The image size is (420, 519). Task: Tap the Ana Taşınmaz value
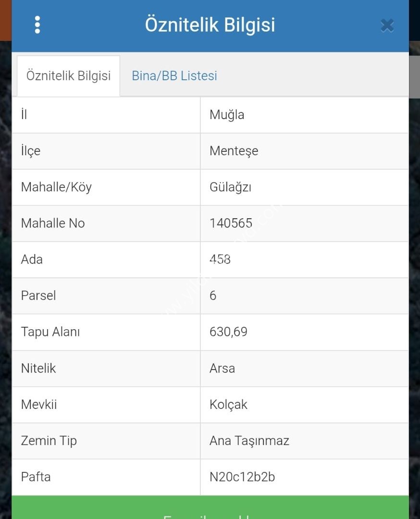(x=249, y=441)
